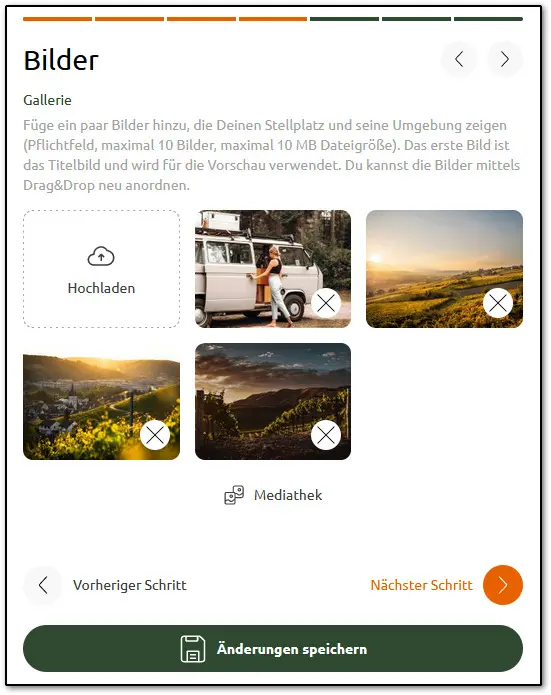Remove the village vineyard picture
The image size is (551, 695).
(155, 435)
